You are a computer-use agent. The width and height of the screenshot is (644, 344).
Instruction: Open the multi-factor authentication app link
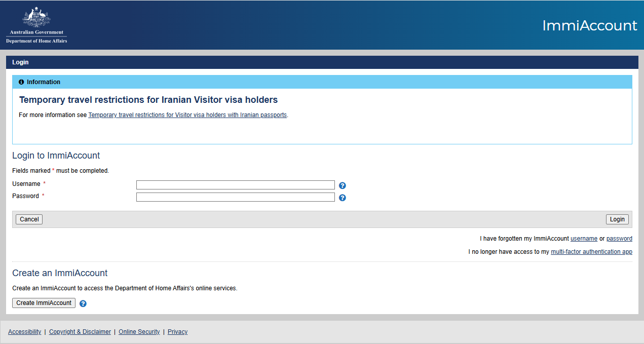pyautogui.click(x=591, y=252)
